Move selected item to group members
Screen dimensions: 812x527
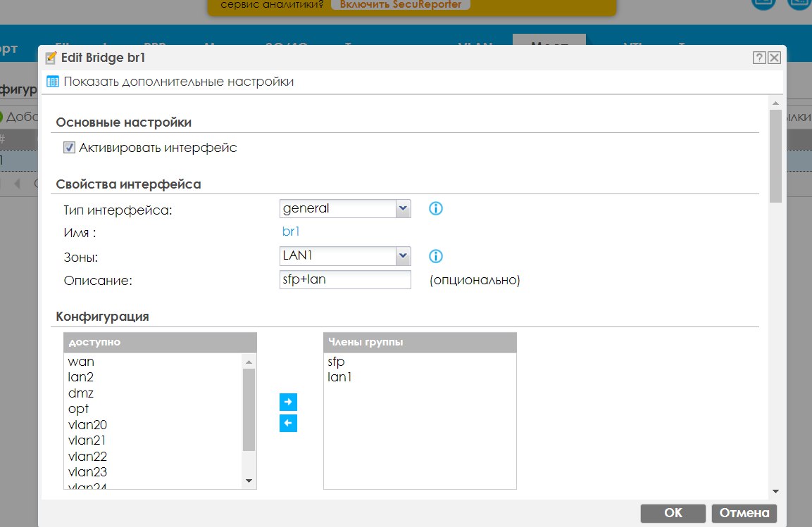[x=289, y=402]
